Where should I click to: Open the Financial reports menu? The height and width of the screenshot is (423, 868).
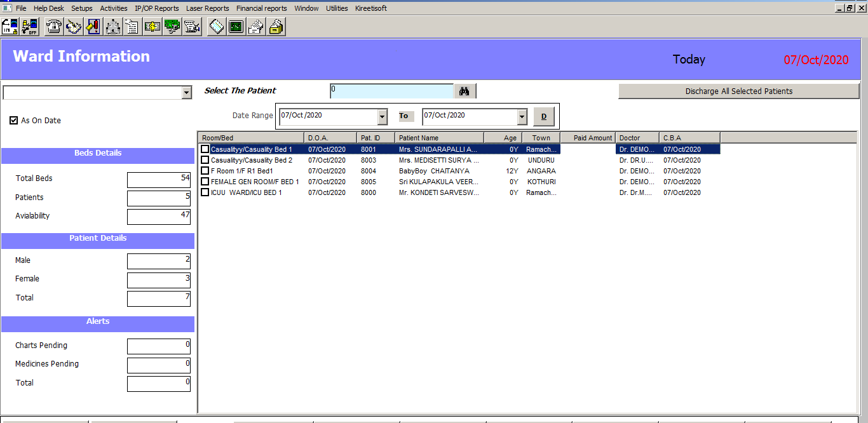pyautogui.click(x=261, y=8)
